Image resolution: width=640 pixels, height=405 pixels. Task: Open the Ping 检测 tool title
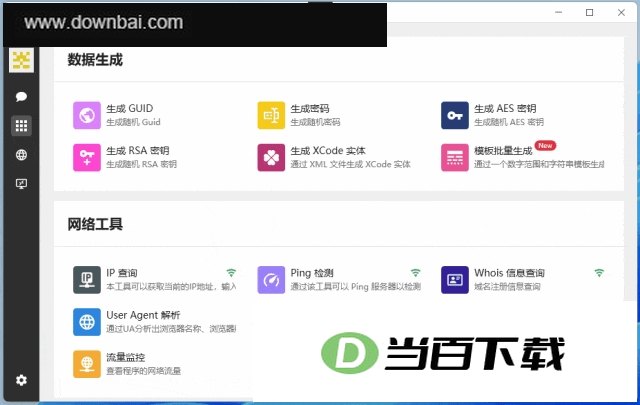(312, 273)
